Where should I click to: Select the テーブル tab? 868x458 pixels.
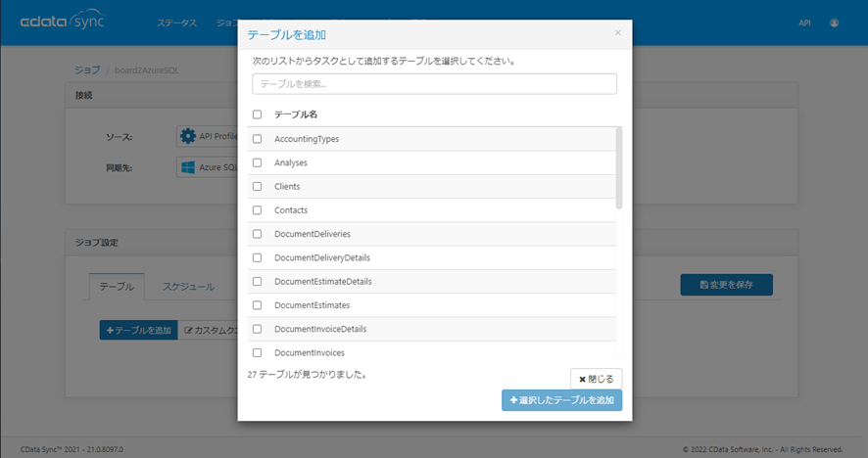coord(118,287)
